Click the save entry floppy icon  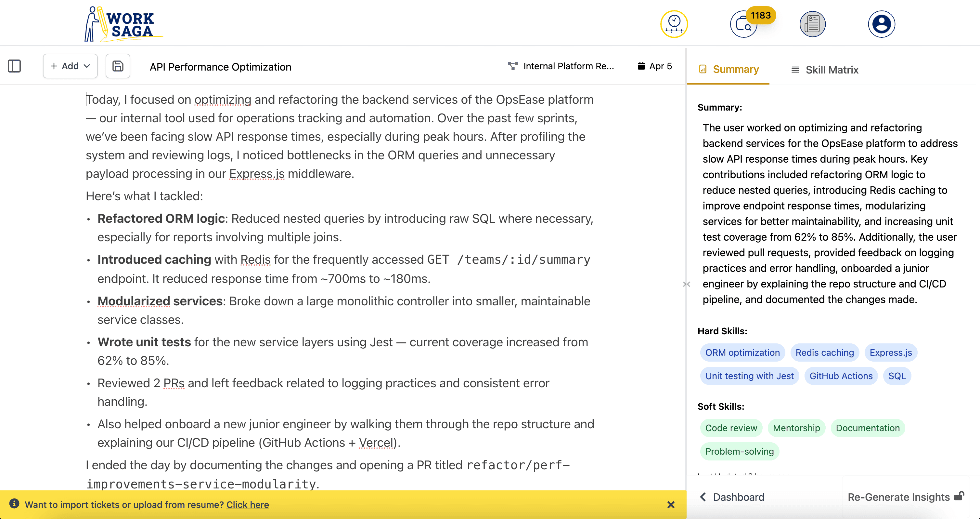coord(118,66)
